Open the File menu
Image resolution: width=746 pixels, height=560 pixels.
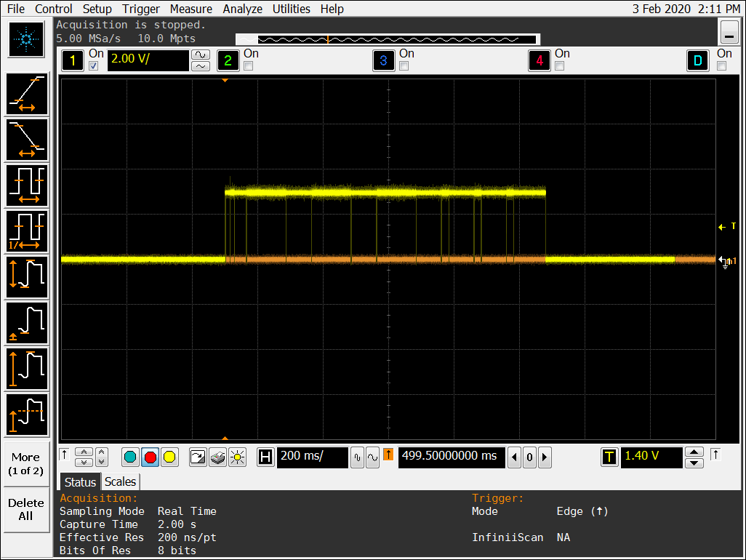tap(16, 9)
